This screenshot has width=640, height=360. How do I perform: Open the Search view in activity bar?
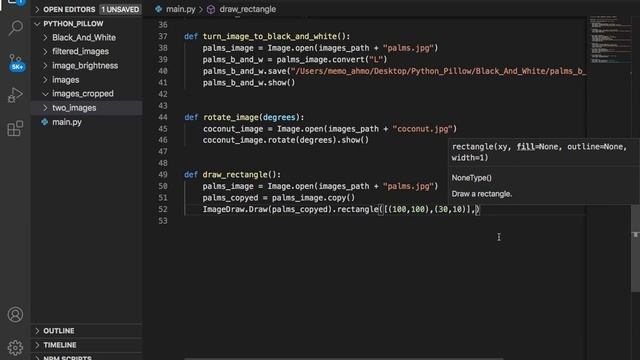(x=16, y=28)
